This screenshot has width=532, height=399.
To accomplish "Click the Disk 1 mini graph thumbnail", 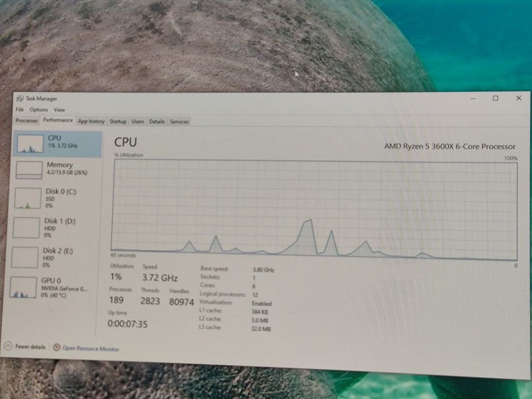I will click(27, 227).
